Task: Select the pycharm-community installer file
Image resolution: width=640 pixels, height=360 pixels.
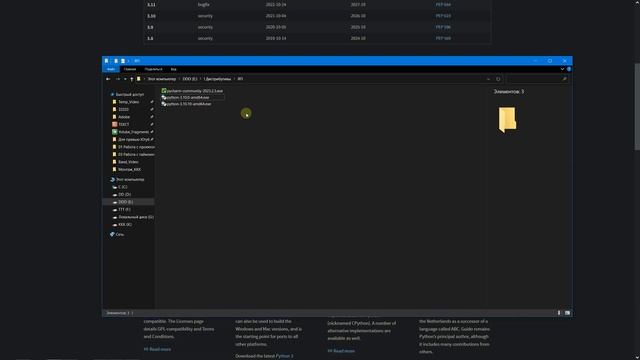Action: 192,91
